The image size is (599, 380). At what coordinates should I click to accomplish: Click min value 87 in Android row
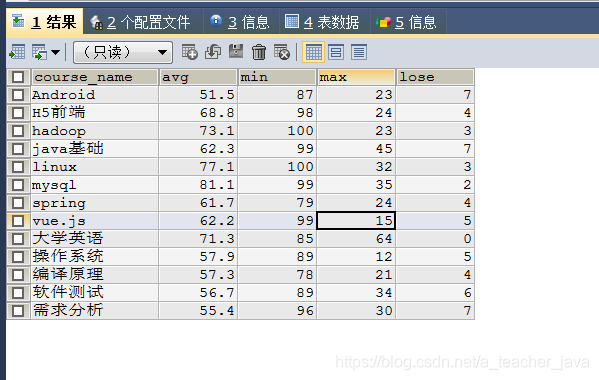277,95
